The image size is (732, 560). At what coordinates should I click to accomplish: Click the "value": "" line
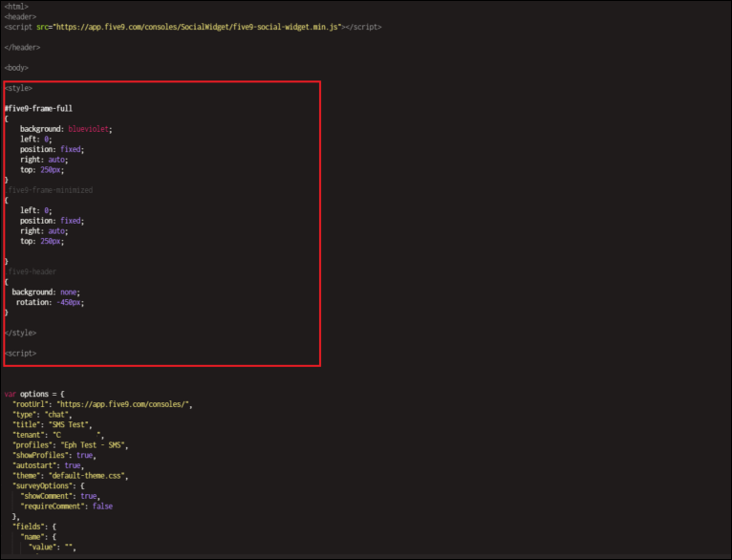[53, 548]
